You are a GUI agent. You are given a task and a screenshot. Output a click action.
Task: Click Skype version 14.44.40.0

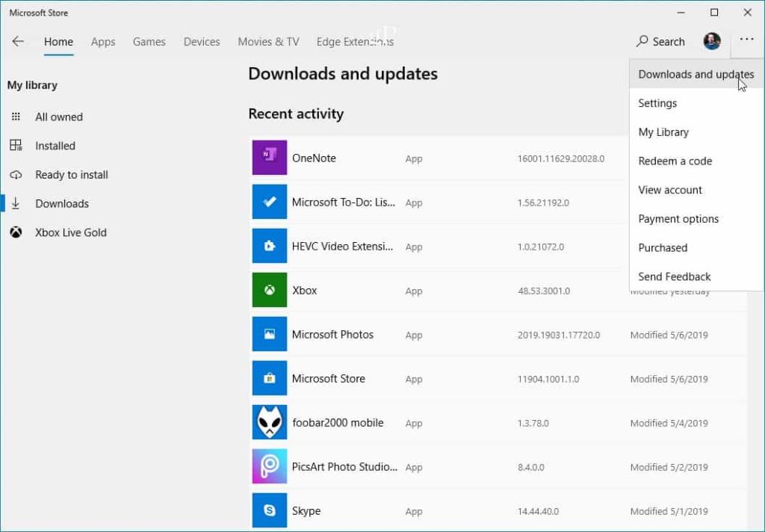(538, 512)
